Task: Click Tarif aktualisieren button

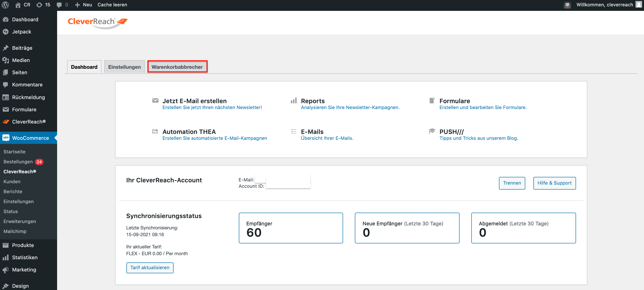Action: click(150, 268)
